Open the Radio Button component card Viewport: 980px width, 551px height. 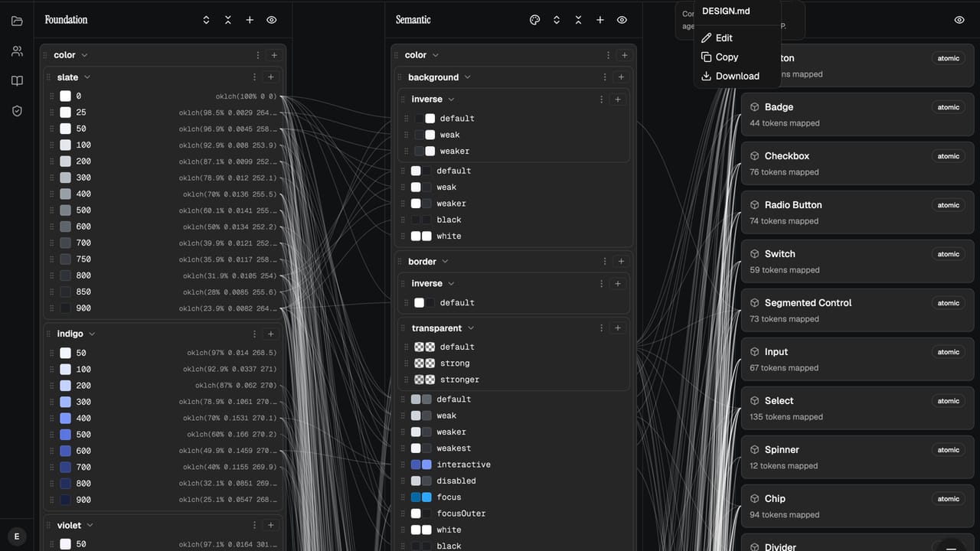(856, 213)
